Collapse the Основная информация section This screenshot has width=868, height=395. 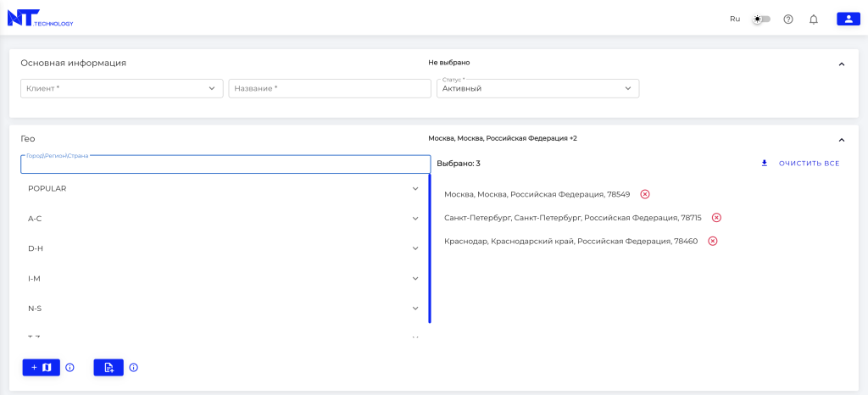point(841,64)
